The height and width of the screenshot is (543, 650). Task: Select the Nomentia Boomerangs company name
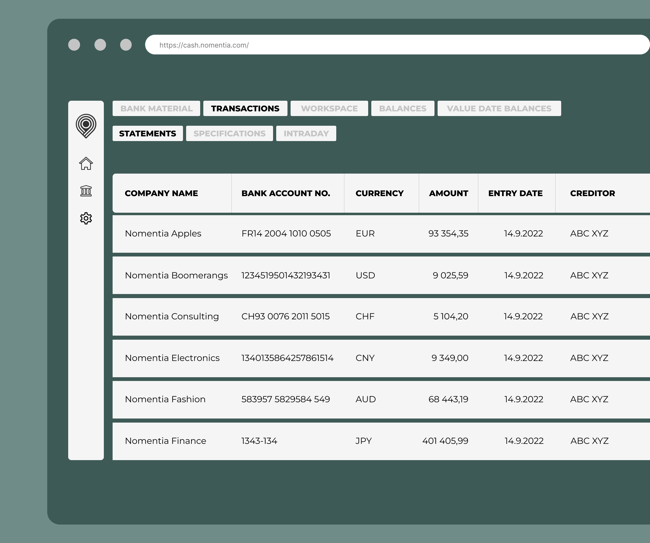coord(176,276)
